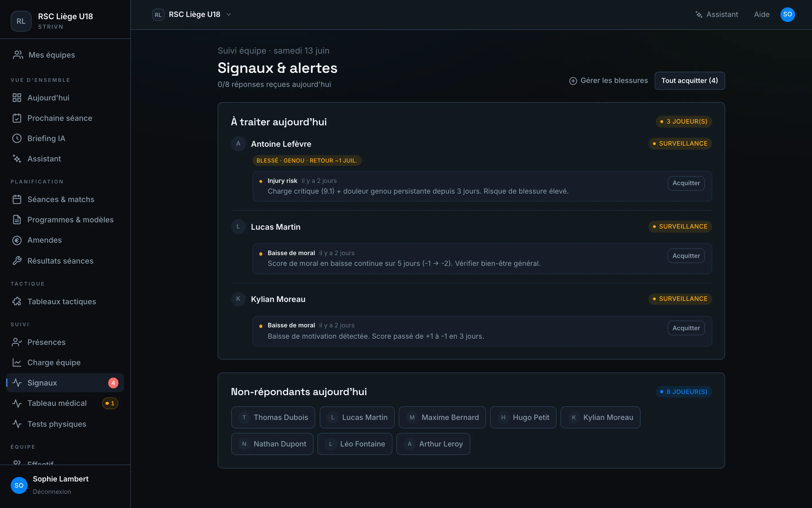Click the 3 JOUEUR(S) badge
This screenshot has width=812, height=508.
coord(684,121)
